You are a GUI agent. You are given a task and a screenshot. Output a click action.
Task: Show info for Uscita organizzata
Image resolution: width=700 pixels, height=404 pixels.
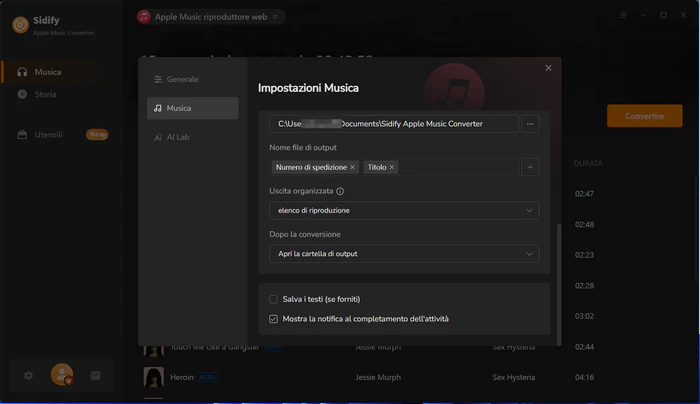(x=340, y=191)
